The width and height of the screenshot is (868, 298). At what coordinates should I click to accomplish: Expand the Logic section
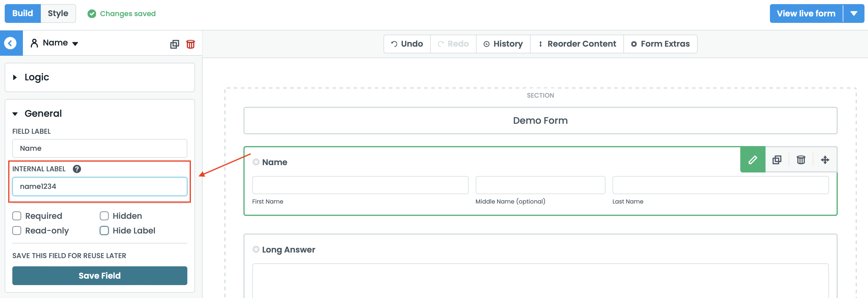pyautogui.click(x=15, y=77)
